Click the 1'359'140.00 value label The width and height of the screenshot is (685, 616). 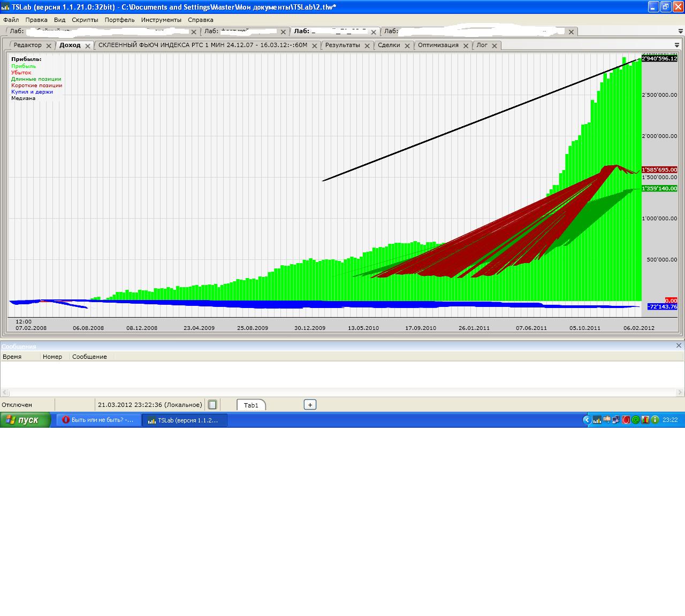659,188
